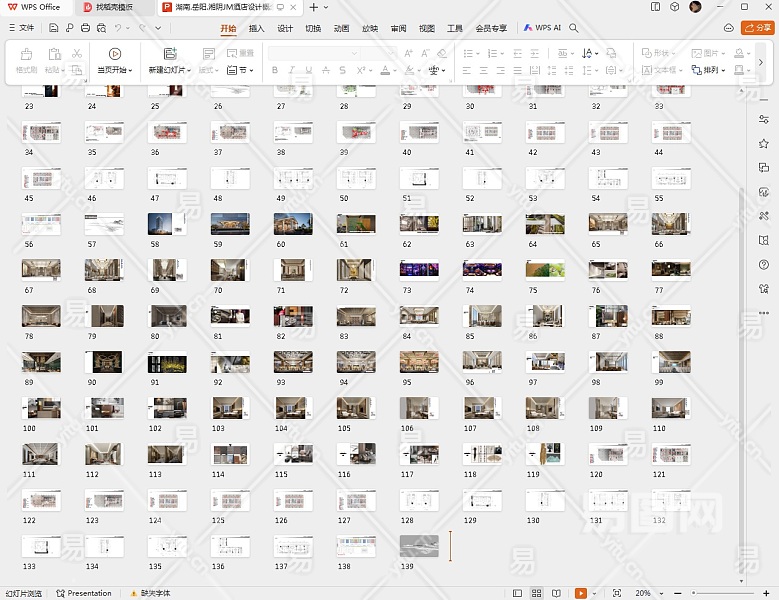Switch to reading view in status bar
The image size is (779, 600).
click(557, 593)
